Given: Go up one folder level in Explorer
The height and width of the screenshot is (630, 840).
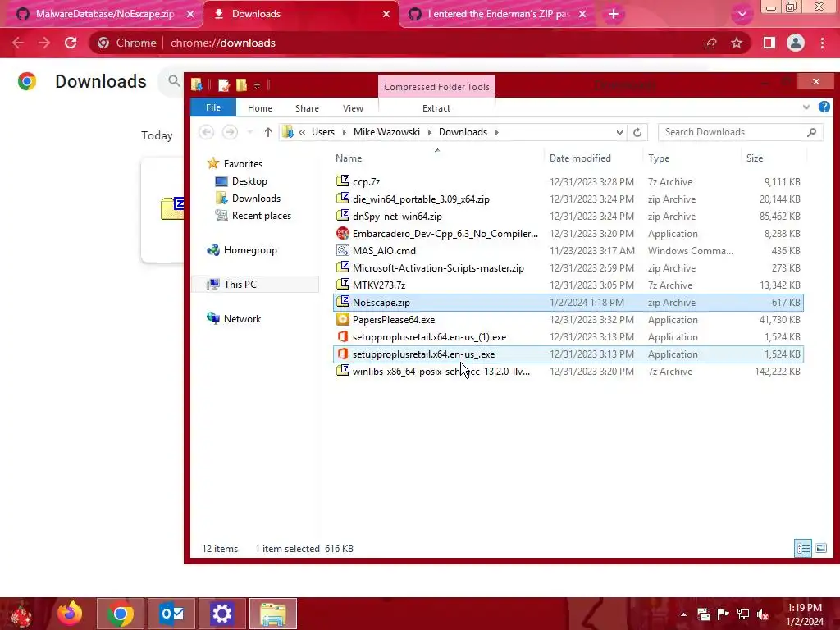Looking at the screenshot, I should pyautogui.click(x=268, y=132).
